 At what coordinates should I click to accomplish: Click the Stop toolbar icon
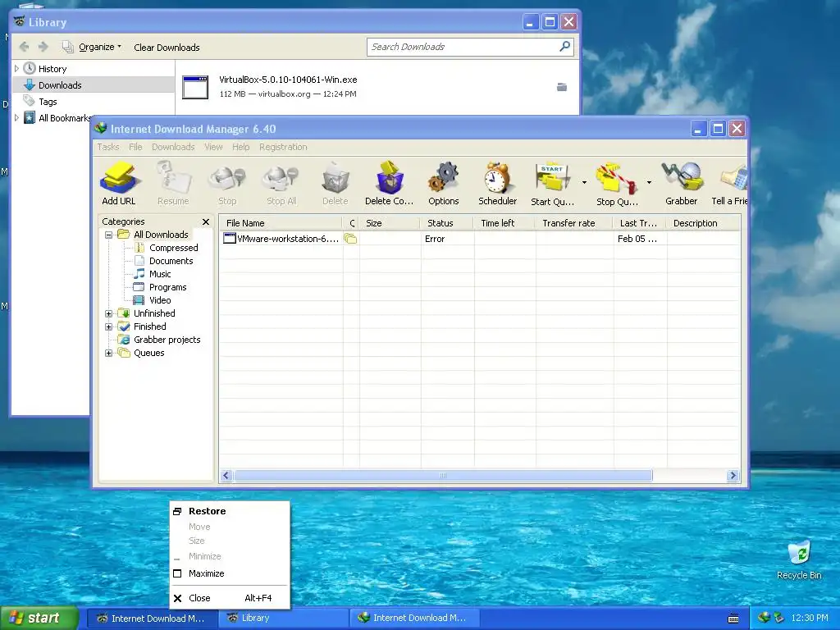pyautogui.click(x=227, y=184)
